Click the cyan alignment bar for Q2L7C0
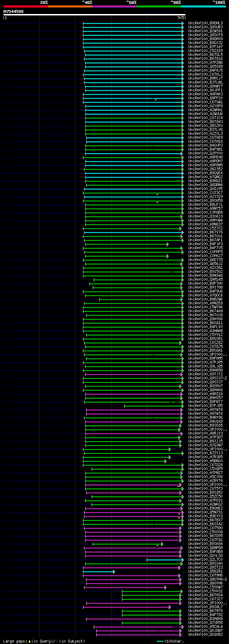229x644 pixels. pyautogui.click(x=165, y=560)
